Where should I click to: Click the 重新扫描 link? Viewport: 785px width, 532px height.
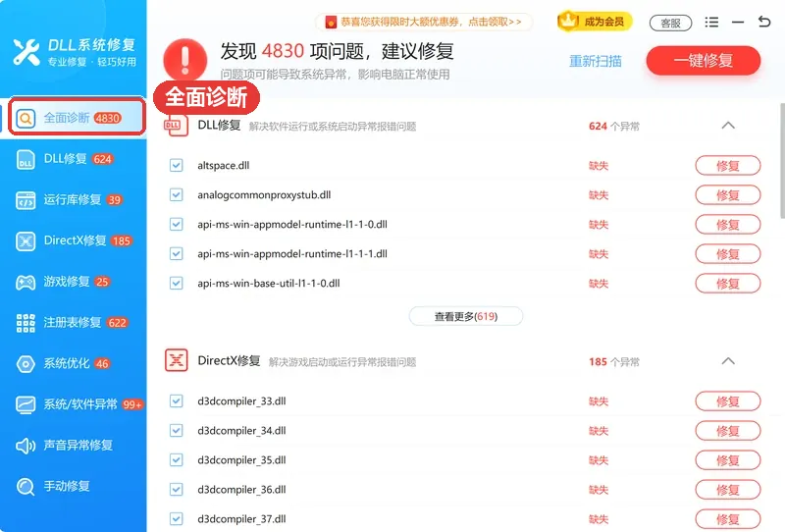(596, 61)
